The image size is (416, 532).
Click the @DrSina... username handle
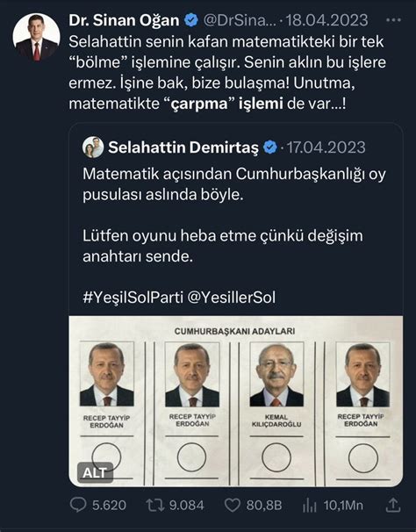(x=240, y=20)
